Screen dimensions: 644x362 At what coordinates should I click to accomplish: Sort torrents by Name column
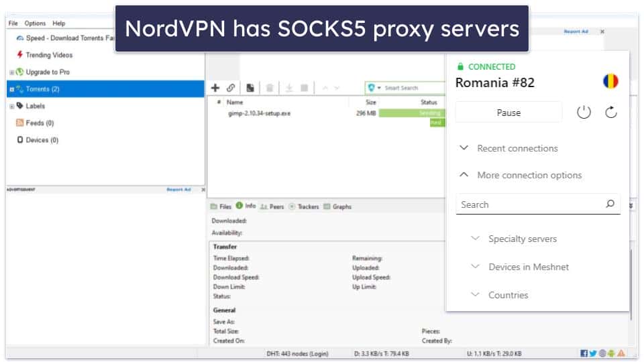235,102
